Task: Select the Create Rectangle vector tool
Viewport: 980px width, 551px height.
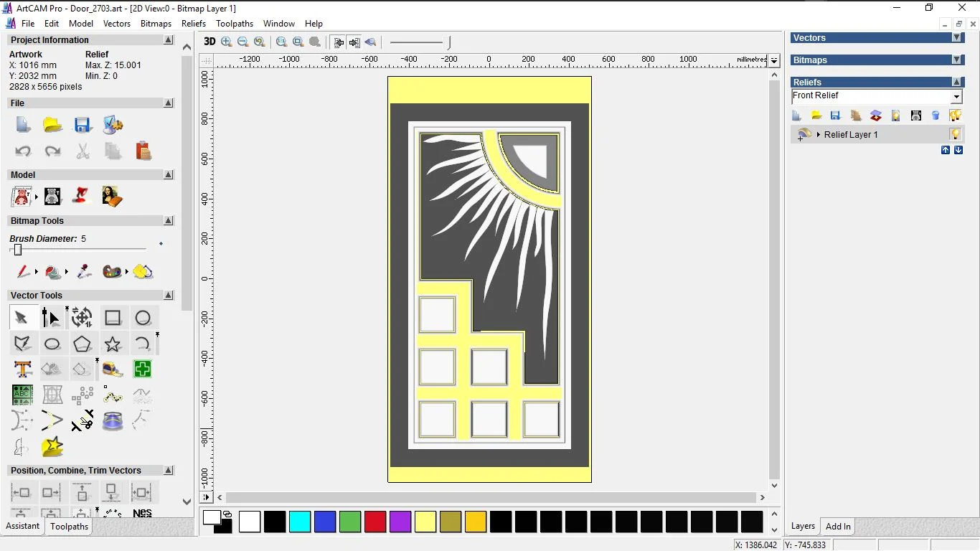Action: click(x=113, y=318)
